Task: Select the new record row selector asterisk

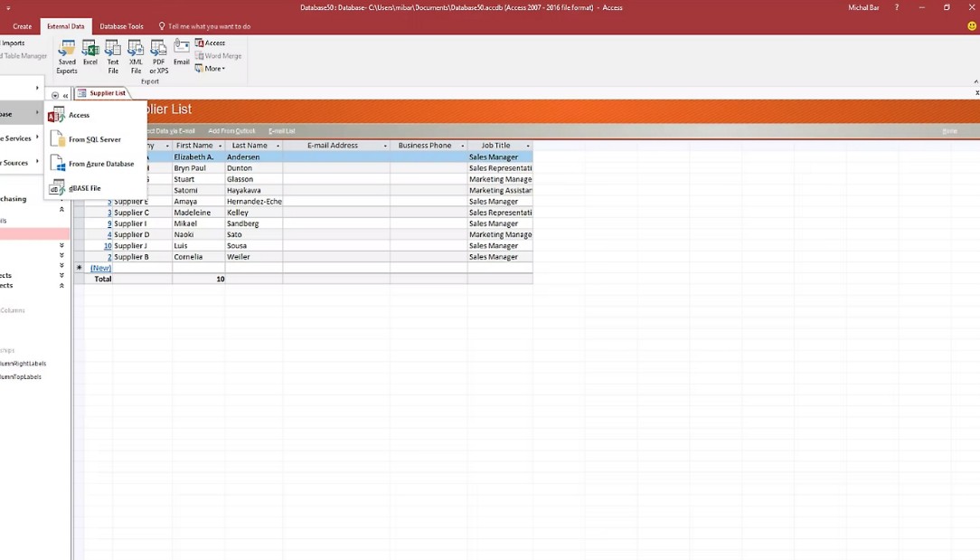Action: tap(79, 268)
